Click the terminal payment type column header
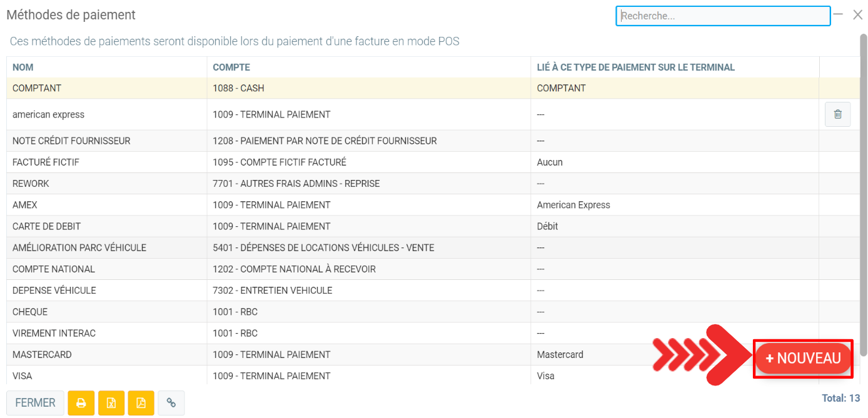The width and height of the screenshot is (868, 418). (635, 67)
